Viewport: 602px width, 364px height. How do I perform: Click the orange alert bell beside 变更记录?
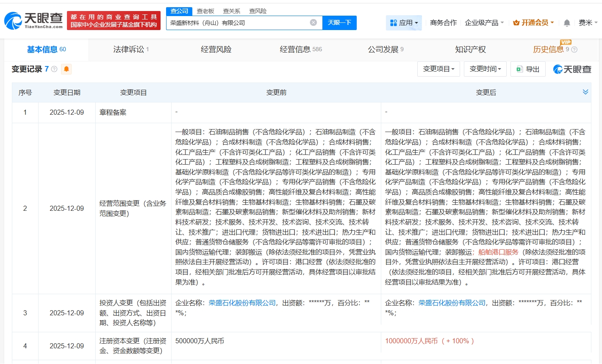point(67,69)
